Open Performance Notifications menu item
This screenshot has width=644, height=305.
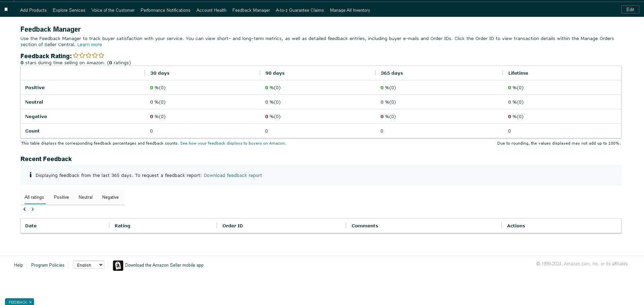[166, 10]
